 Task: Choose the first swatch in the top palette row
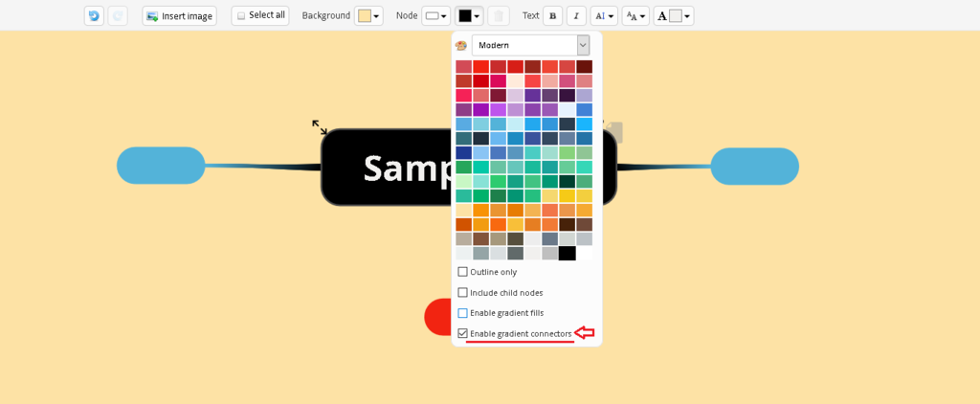pos(464,66)
